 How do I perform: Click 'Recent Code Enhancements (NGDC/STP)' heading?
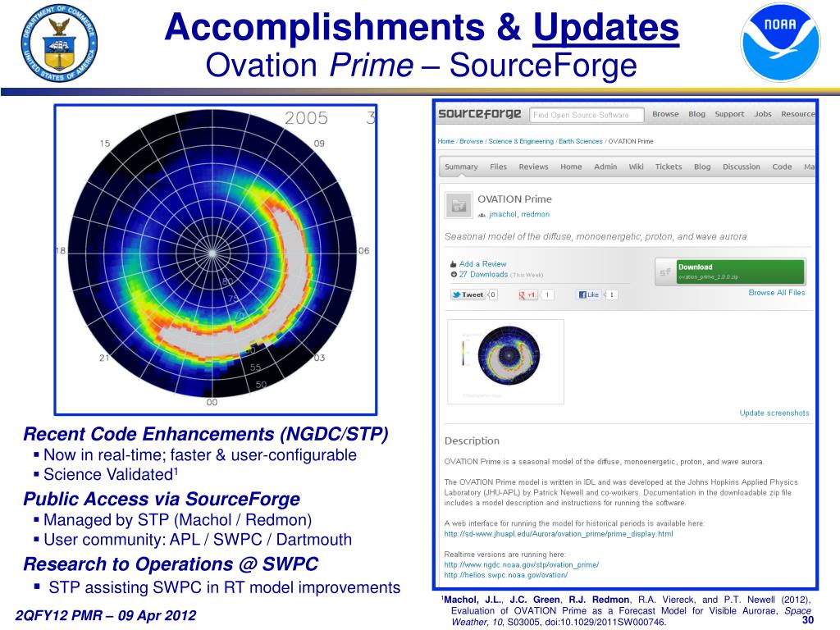click(x=206, y=433)
